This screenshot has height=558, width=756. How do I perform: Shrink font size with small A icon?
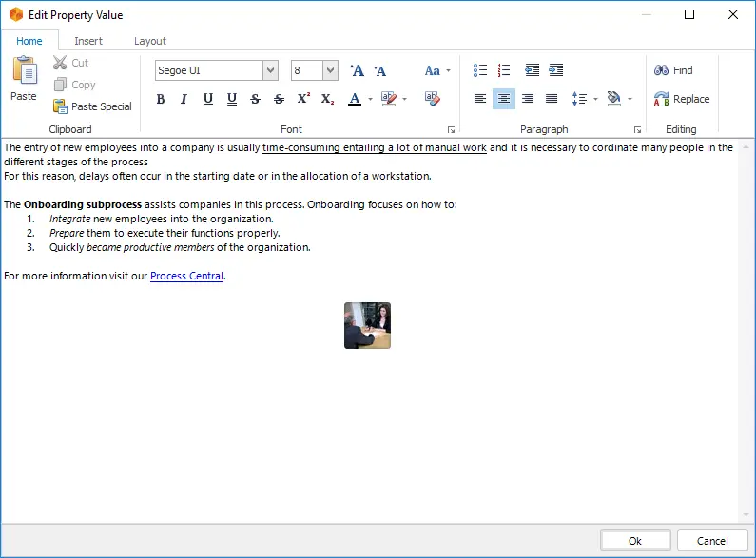380,71
